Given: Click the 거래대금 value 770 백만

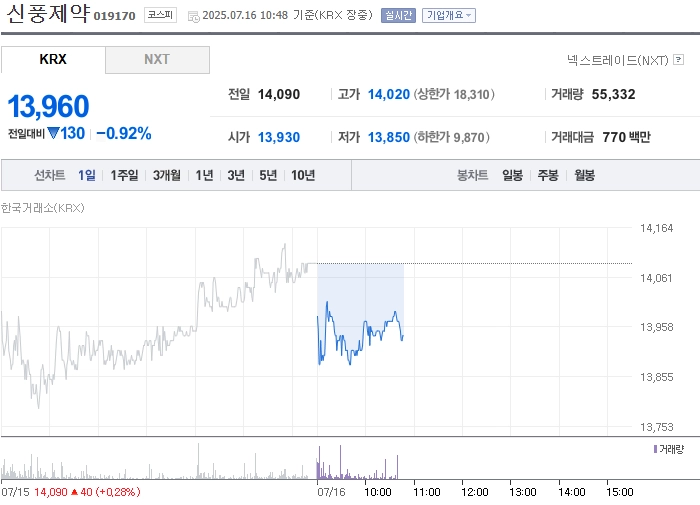Looking at the screenshot, I should tap(626, 137).
